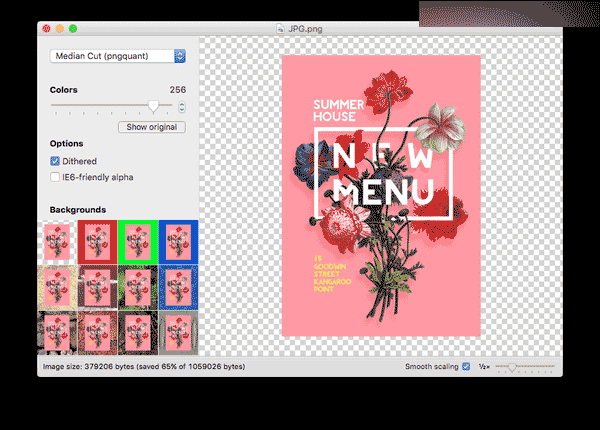
Task: Enable the IE6-friendly alpha option
Action: [x=55, y=177]
